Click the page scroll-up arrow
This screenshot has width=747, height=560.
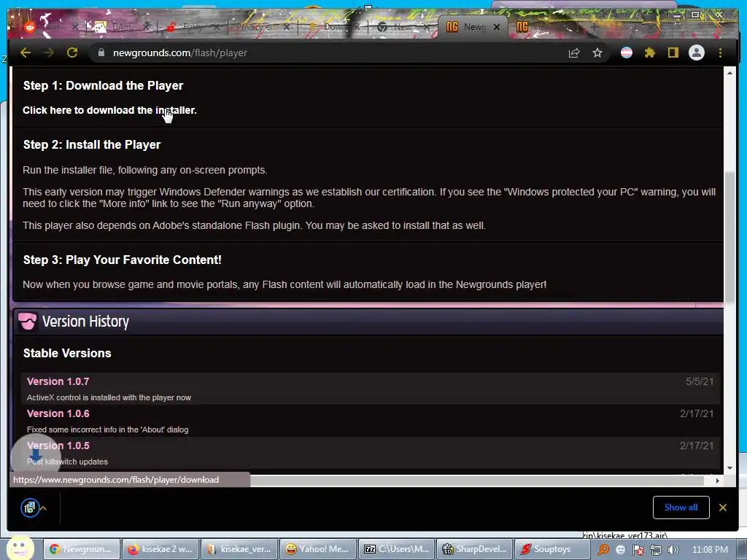click(729, 73)
